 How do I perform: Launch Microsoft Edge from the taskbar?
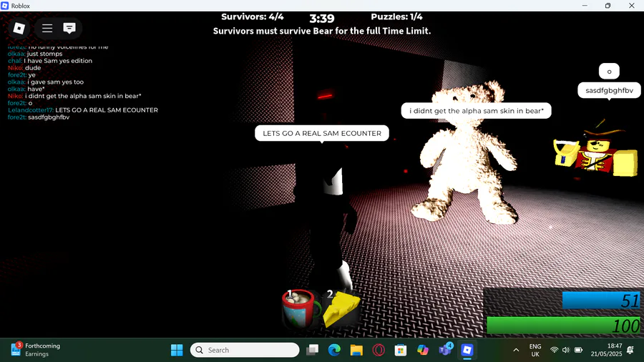(x=334, y=350)
